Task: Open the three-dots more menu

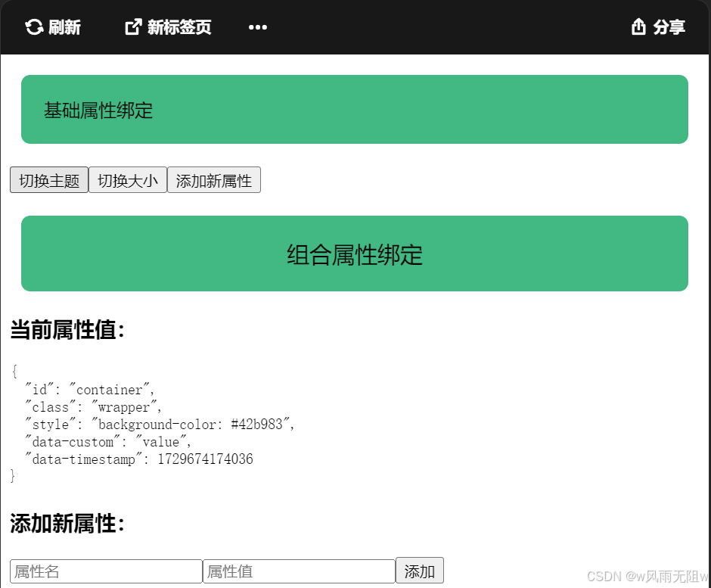Action: coord(258,28)
